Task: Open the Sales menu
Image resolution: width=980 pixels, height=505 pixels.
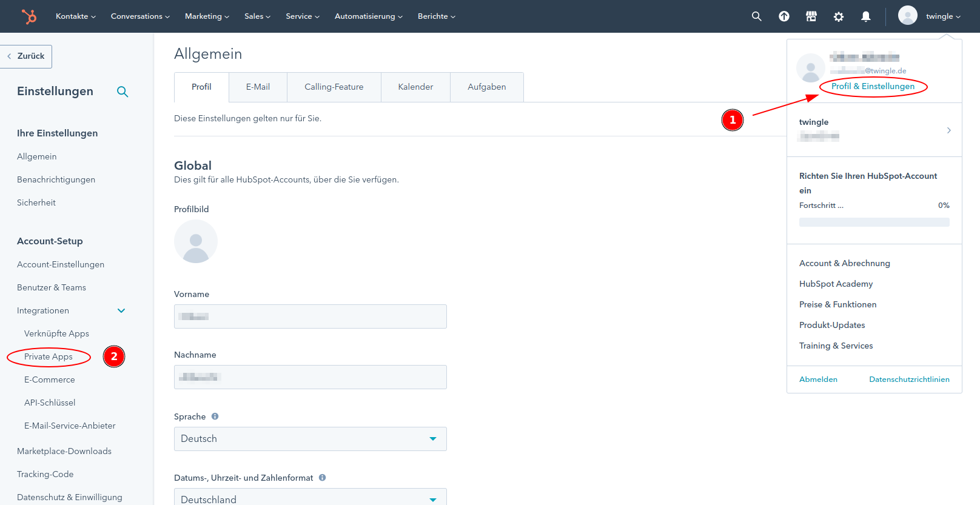Action: coord(257,16)
